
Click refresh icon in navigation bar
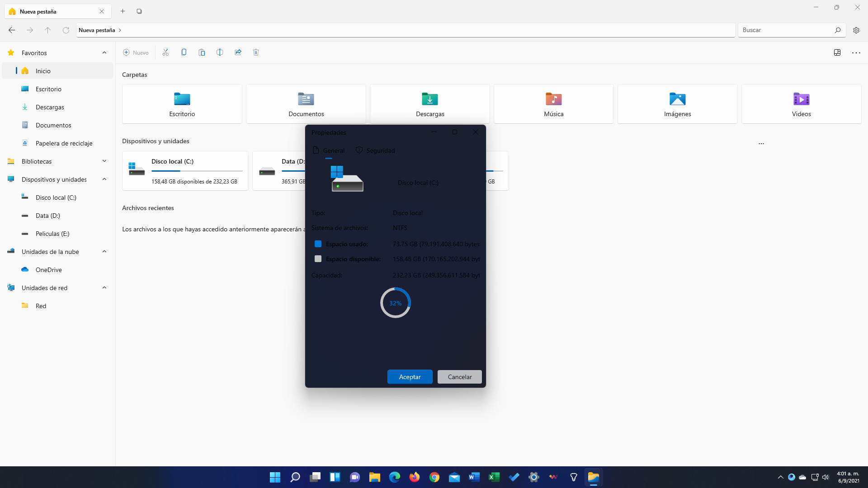pos(66,30)
